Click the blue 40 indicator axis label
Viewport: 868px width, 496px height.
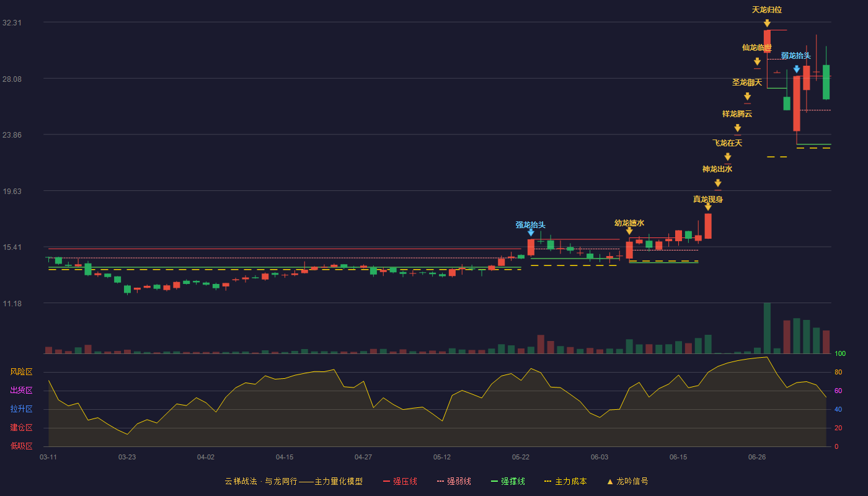pos(838,409)
